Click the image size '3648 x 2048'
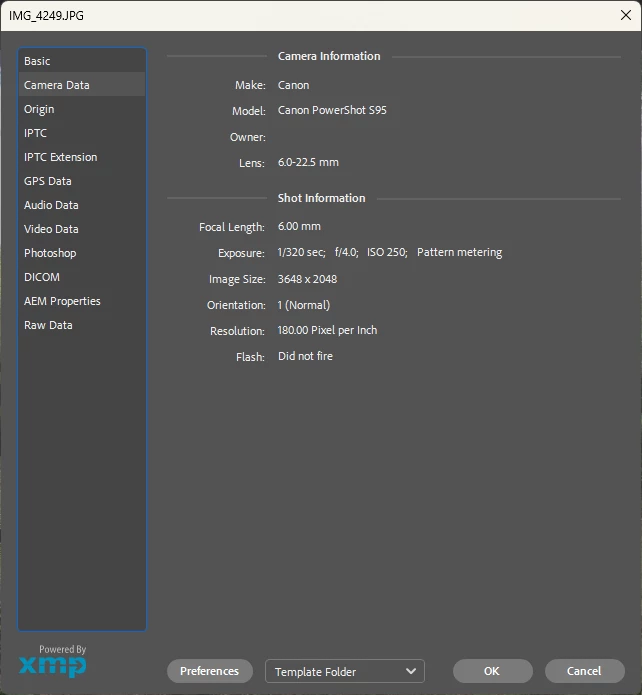The image size is (642, 695). click(307, 279)
